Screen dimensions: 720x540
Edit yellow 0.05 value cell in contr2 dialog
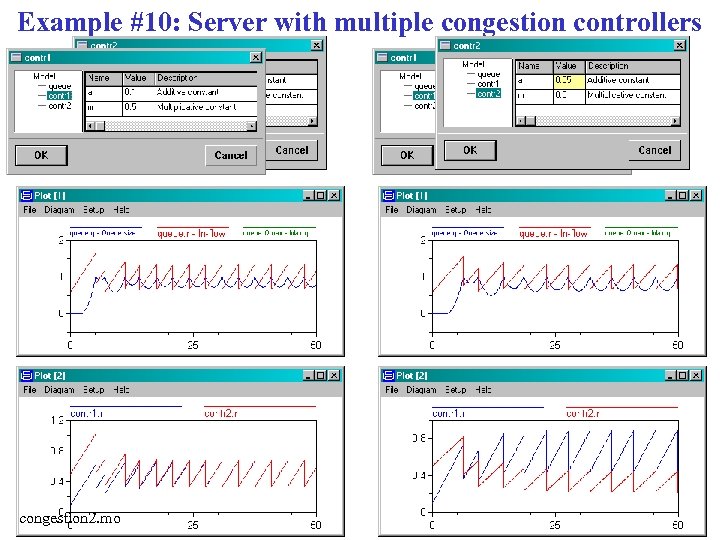pyautogui.click(x=569, y=80)
